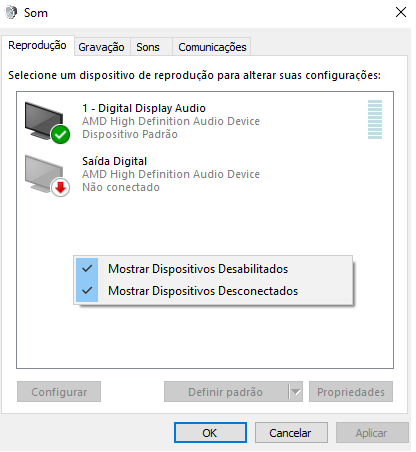Screen dimensions: 416x452
Task: Click the red down-arrow disconnected badge
Action: (x=60, y=188)
